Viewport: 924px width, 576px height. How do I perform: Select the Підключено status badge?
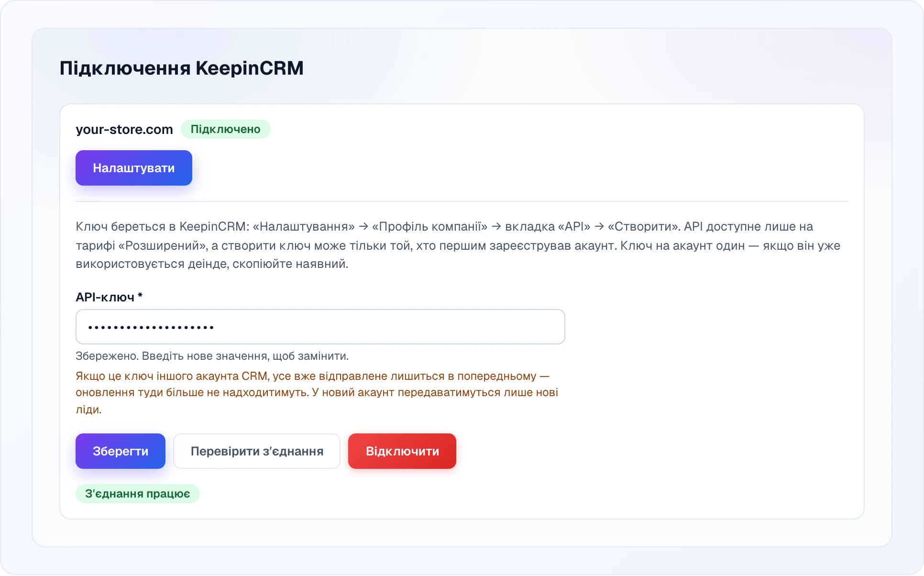[x=226, y=129]
